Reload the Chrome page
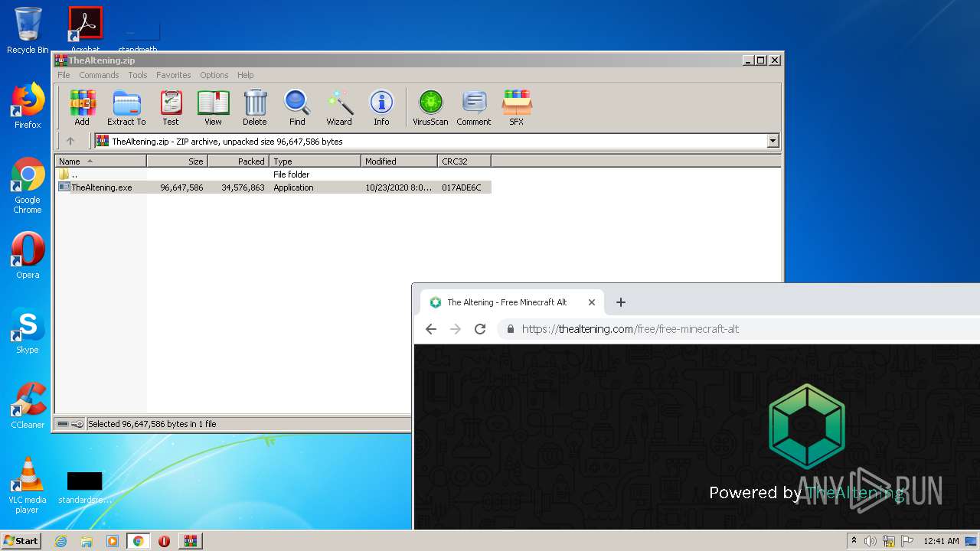This screenshot has width=980, height=551. coord(480,329)
